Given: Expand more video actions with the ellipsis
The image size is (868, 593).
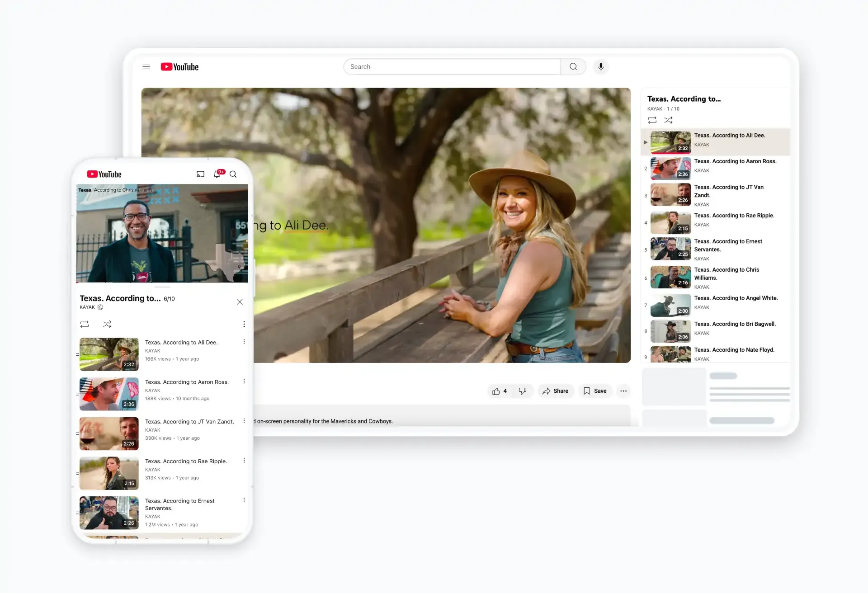Looking at the screenshot, I should click(x=623, y=391).
